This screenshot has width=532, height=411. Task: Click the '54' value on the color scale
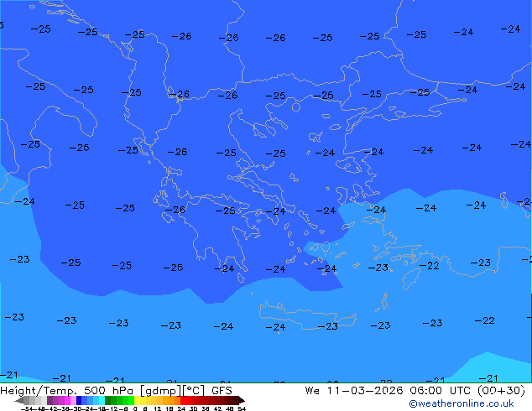point(242,409)
